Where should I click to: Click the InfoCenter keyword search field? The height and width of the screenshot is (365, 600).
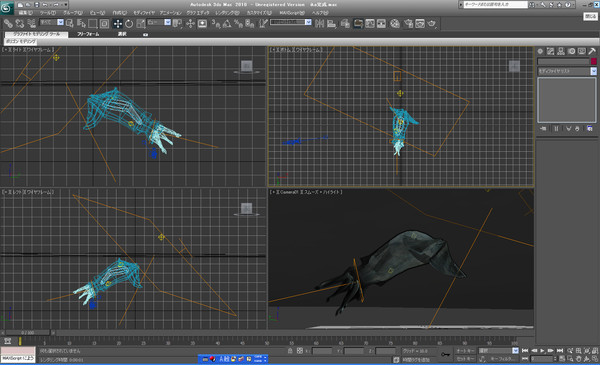(x=496, y=5)
